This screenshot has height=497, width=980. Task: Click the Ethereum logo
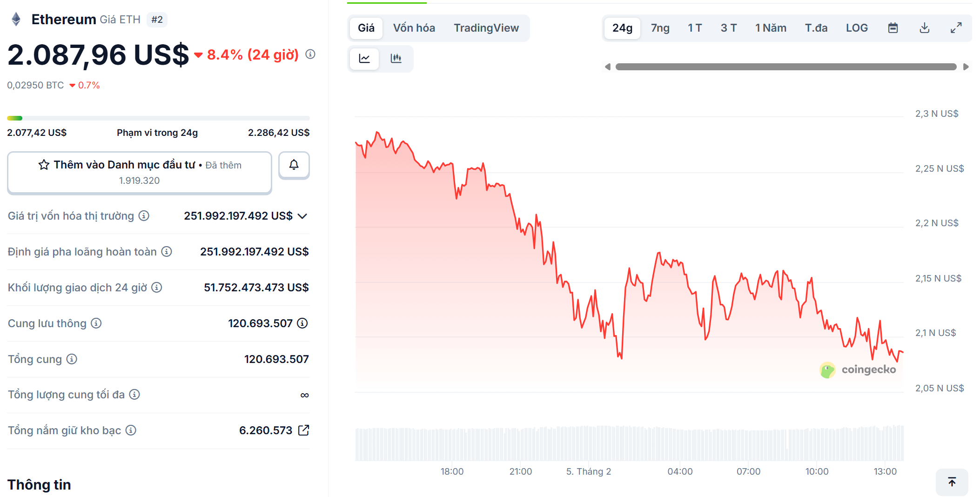tap(16, 19)
